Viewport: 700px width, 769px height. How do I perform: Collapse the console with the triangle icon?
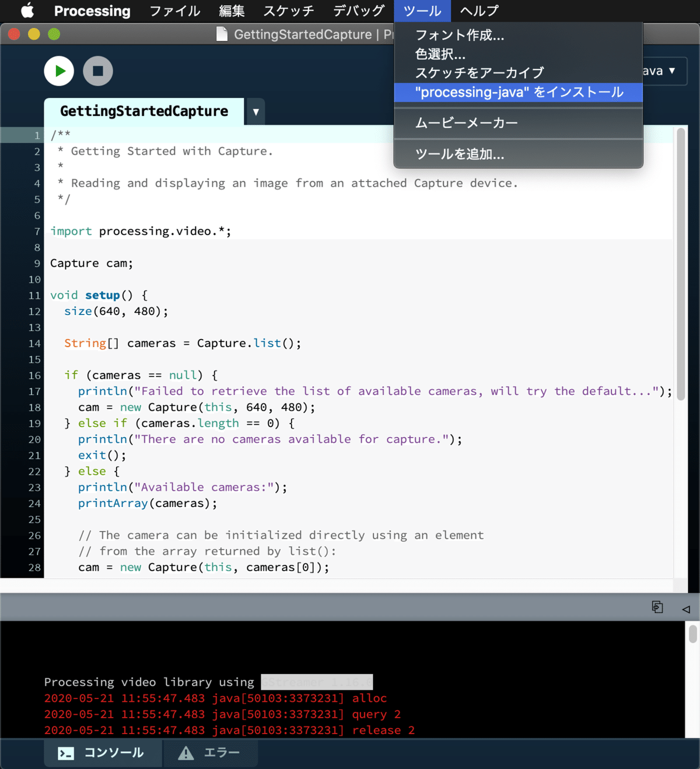pyautogui.click(x=686, y=609)
